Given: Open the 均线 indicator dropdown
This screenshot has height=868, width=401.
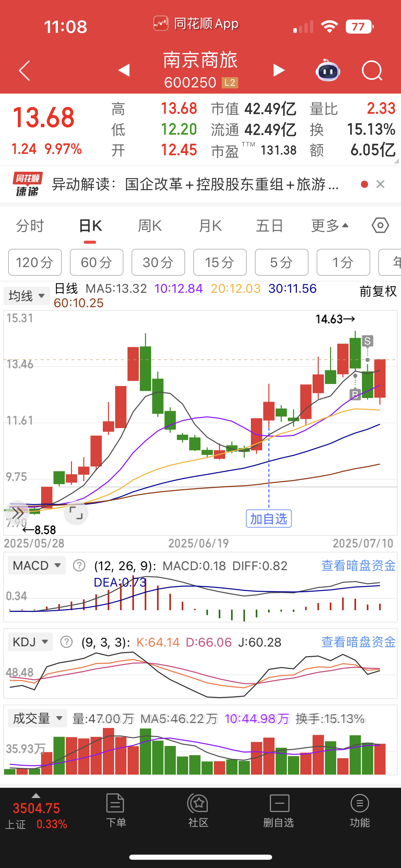Looking at the screenshot, I should point(26,296).
